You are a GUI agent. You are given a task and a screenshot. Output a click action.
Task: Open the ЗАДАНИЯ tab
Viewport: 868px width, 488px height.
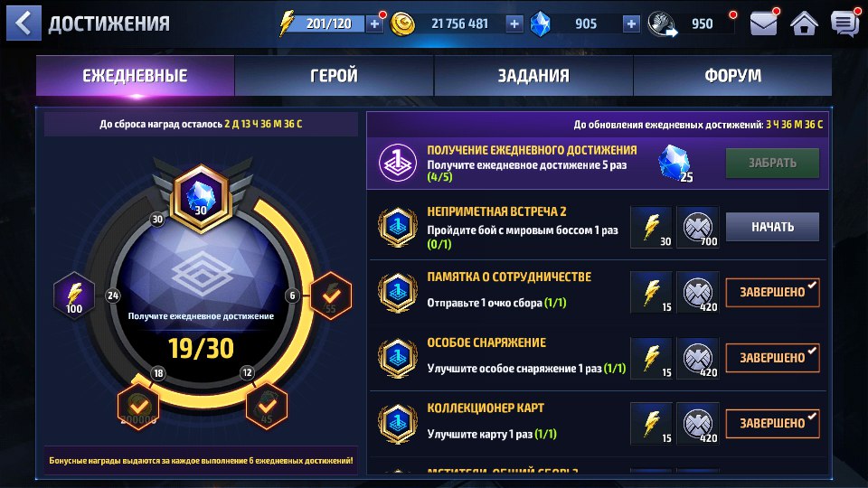(533, 76)
